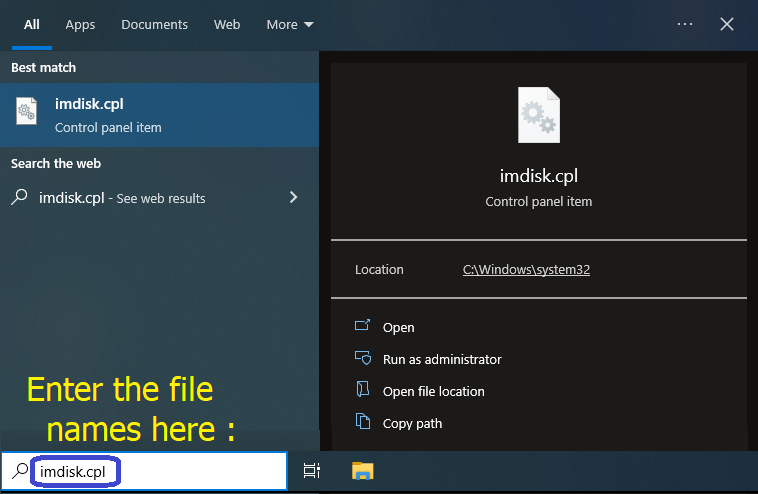Click the Best match heading
The height and width of the screenshot is (494, 758).
tap(44, 67)
